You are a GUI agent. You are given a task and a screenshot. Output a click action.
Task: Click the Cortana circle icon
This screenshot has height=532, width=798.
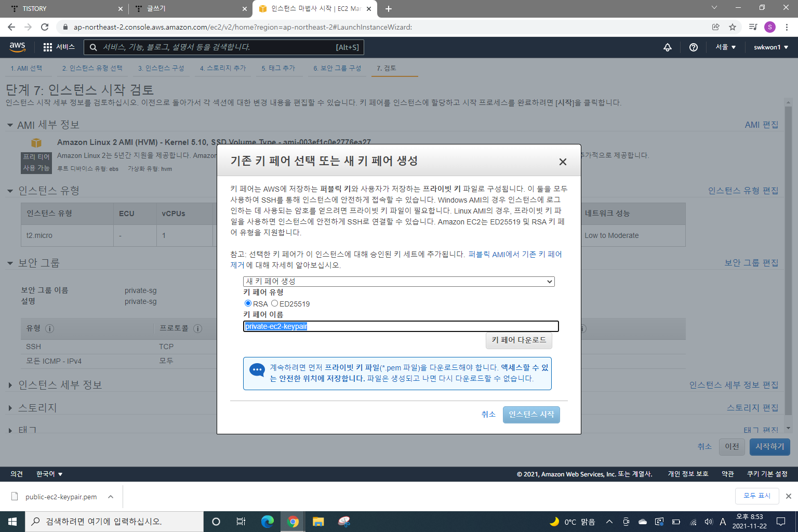pos(216,522)
